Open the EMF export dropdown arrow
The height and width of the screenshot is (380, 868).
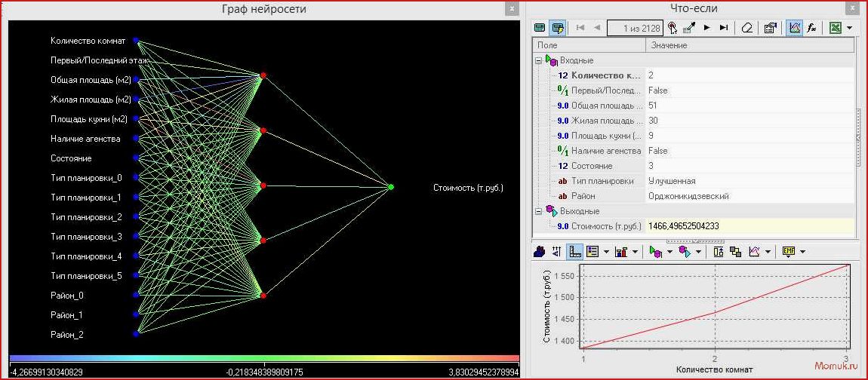click(x=802, y=253)
